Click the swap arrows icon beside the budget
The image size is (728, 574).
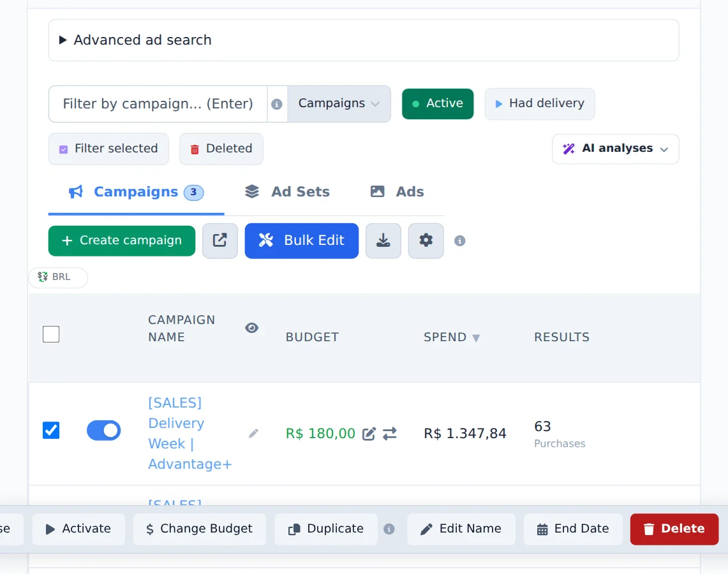pos(390,434)
